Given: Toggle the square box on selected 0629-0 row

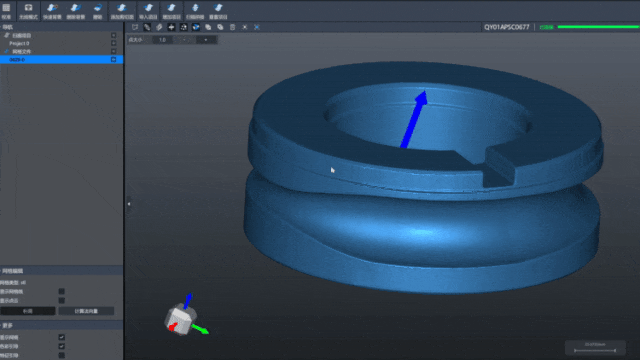Looking at the screenshot, I should [x=113, y=60].
